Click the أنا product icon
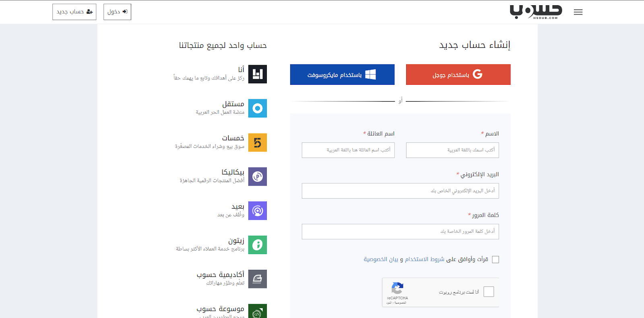 pos(258,74)
